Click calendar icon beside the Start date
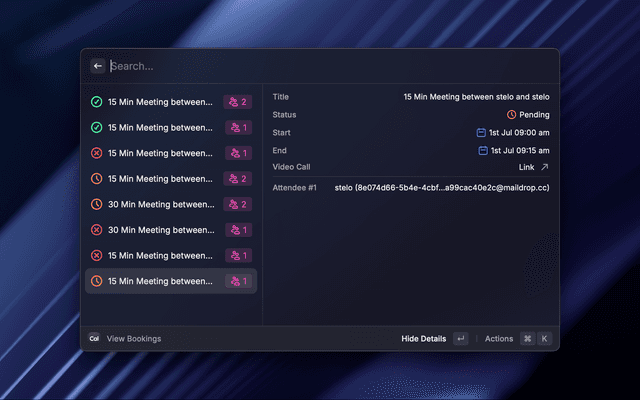This screenshot has width=640, height=400. tap(481, 133)
